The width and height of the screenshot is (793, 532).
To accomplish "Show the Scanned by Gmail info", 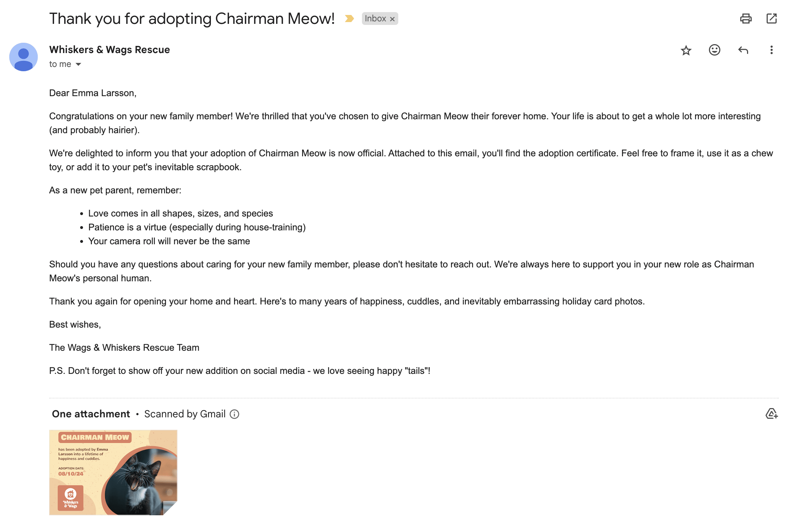I will pyautogui.click(x=234, y=414).
